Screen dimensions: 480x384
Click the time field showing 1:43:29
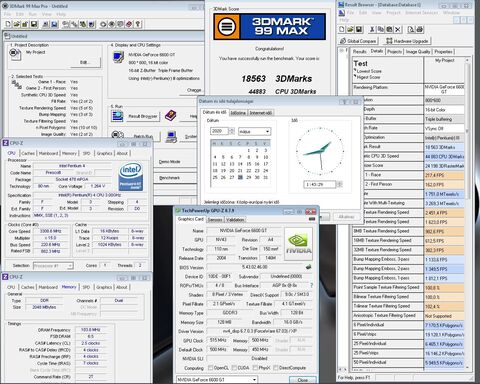(x=319, y=184)
